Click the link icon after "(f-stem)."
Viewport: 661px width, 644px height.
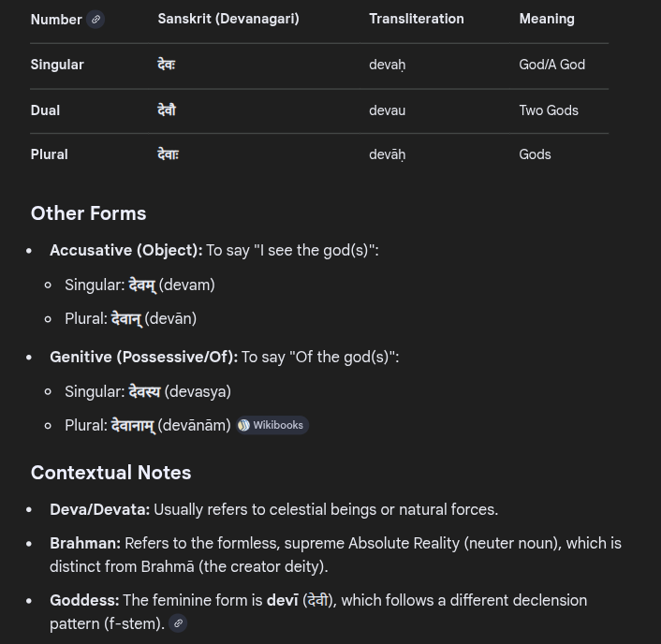[x=178, y=623]
